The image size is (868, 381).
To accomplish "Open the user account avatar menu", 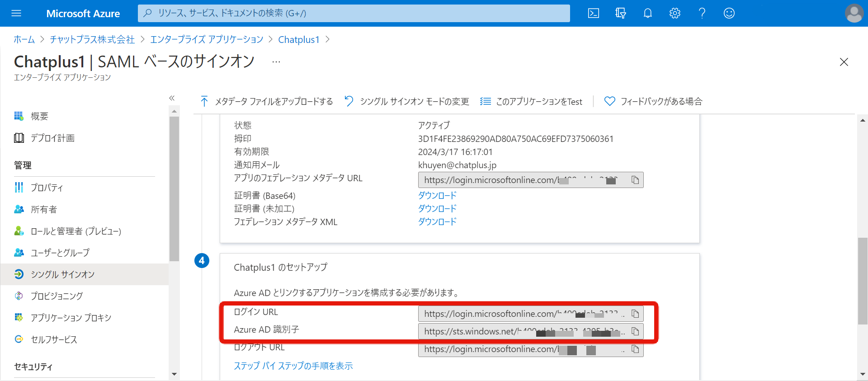I will 854,13.
